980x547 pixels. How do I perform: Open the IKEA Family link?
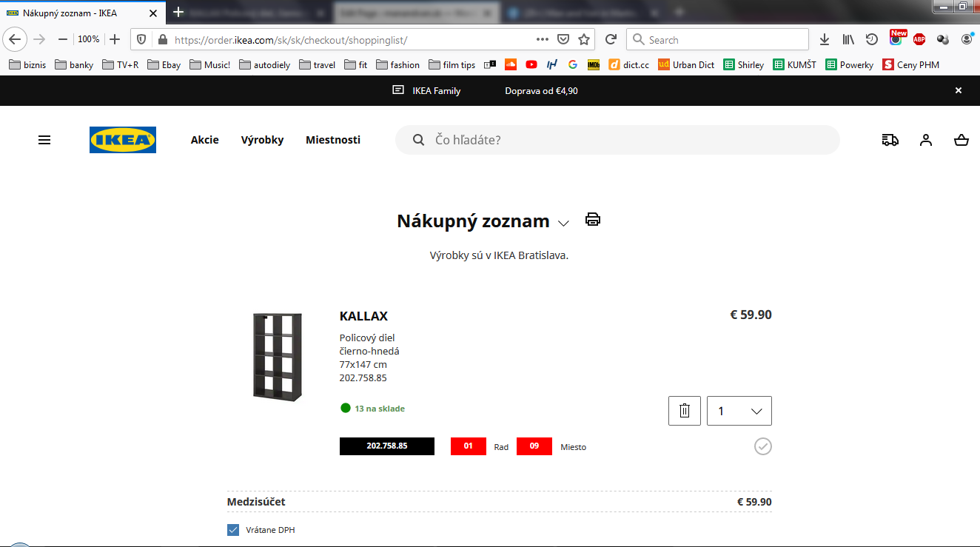pos(427,90)
